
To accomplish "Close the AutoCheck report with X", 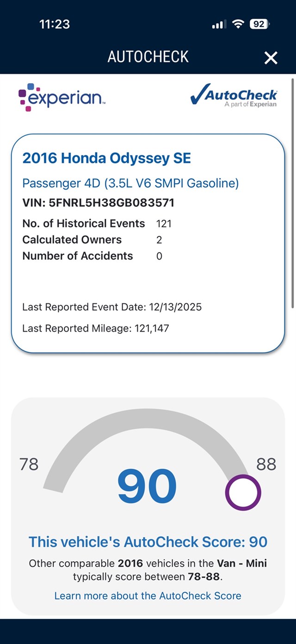I will pyautogui.click(x=271, y=58).
